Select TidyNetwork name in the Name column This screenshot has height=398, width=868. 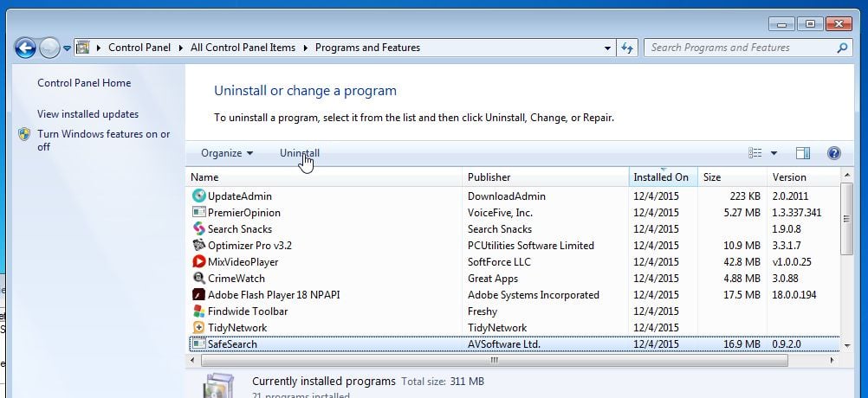pos(237,328)
